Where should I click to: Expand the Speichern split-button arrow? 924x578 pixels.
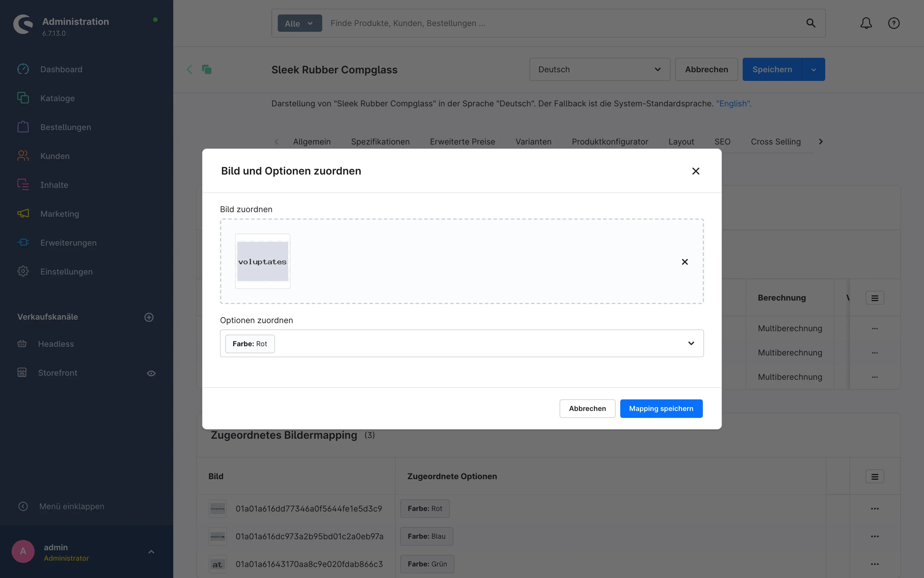813,69
